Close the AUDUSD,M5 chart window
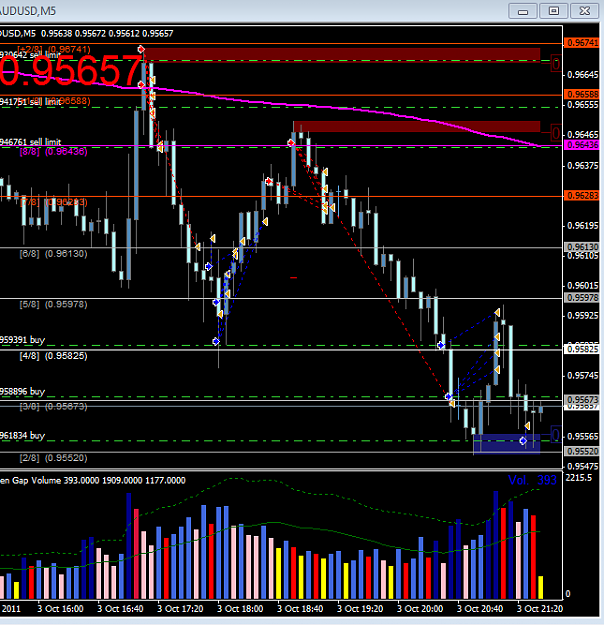 click(x=584, y=11)
